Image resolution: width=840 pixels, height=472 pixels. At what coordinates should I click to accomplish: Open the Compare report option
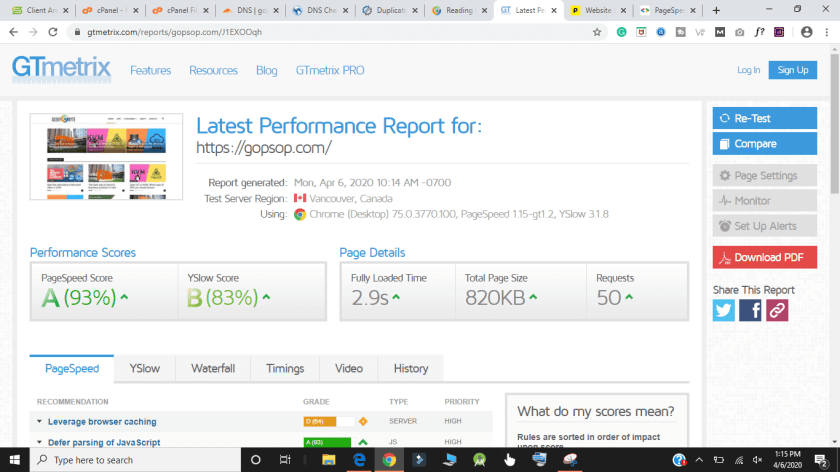click(764, 144)
